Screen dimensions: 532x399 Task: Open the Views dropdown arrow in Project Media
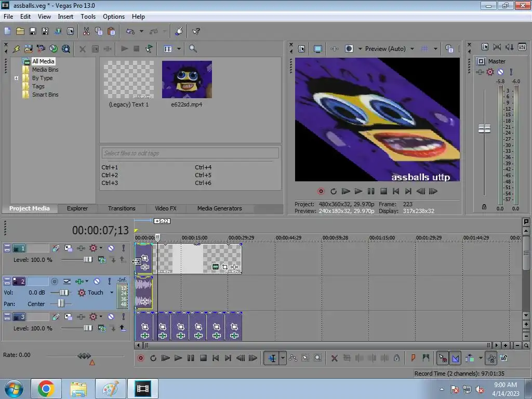coord(179,49)
